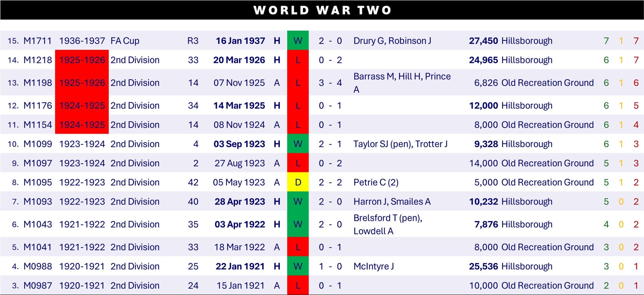Open match ID M0987
Screen dimensions: 644x295
(x=38, y=286)
